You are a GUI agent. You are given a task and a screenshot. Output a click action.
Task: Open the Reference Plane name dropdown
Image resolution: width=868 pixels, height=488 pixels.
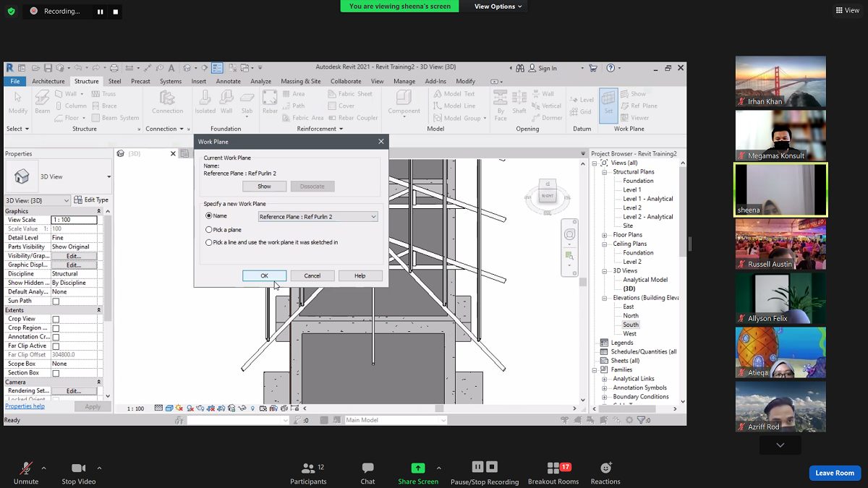(x=318, y=217)
